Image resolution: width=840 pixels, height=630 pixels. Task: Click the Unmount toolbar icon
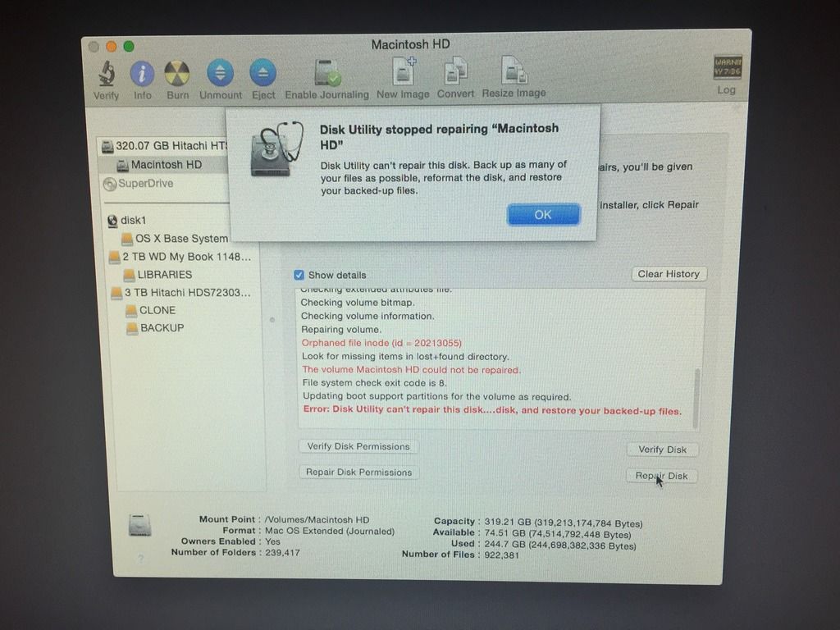coord(220,73)
